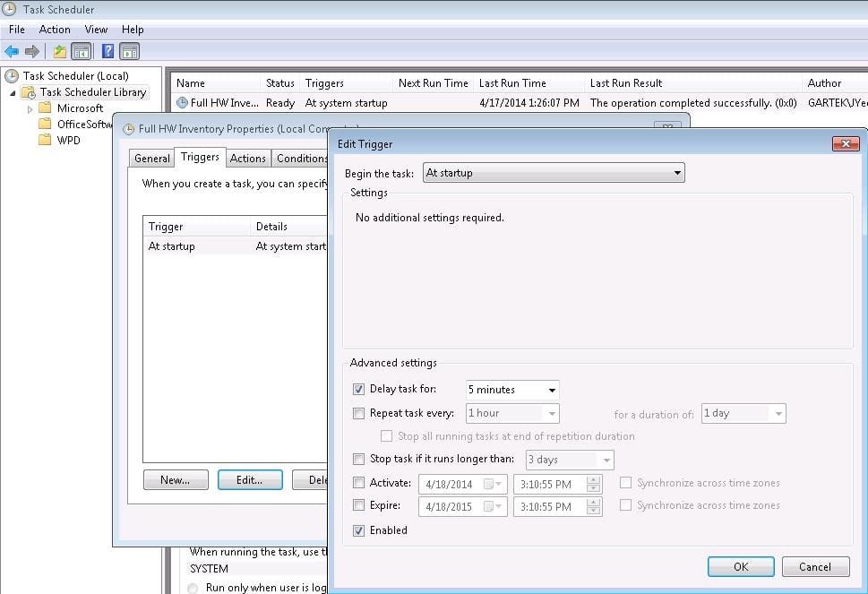Viewport: 868px width, 594px height.
Task: Open the Delay task for 5 minutes dropdown
Action: click(512, 390)
